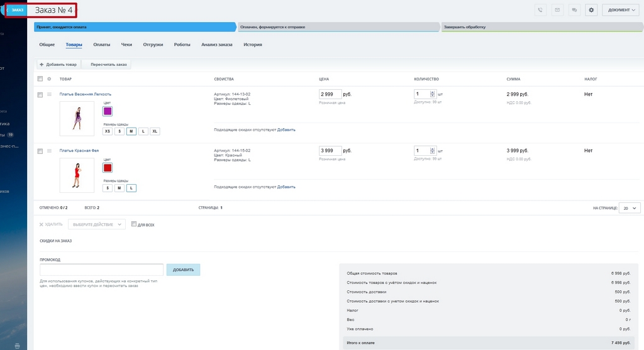
Task: Open the purple dress thumbnail
Action: point(77,119)
